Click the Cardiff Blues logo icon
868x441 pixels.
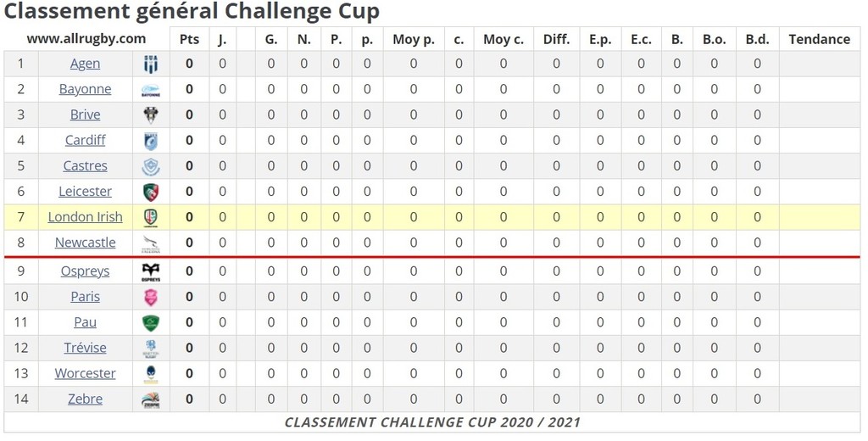point(151,140)
